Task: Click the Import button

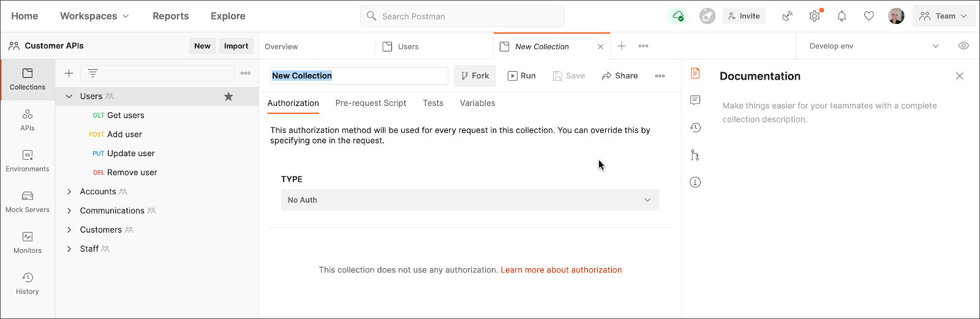Action: click(236, 46)
